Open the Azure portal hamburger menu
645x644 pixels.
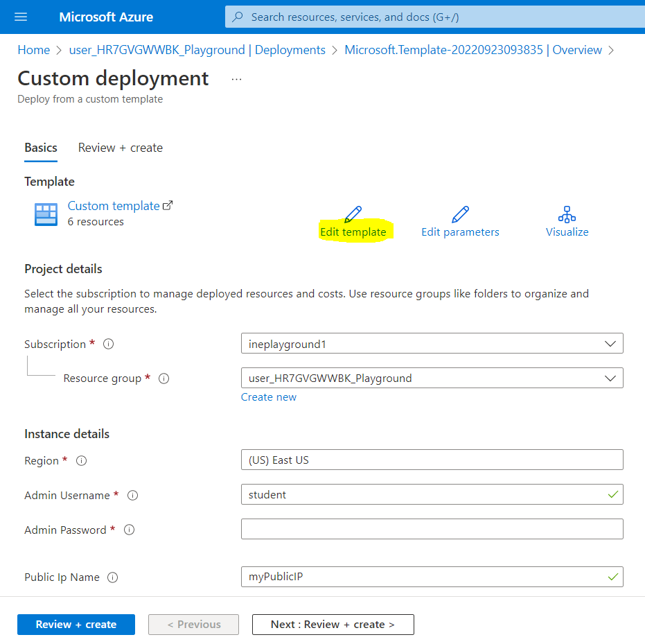20,17
